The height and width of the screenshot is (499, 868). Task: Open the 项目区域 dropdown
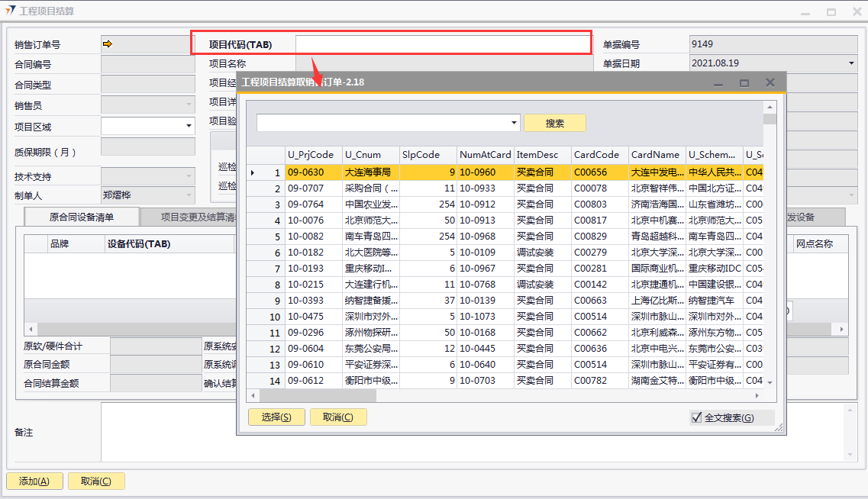coord(189,126)
